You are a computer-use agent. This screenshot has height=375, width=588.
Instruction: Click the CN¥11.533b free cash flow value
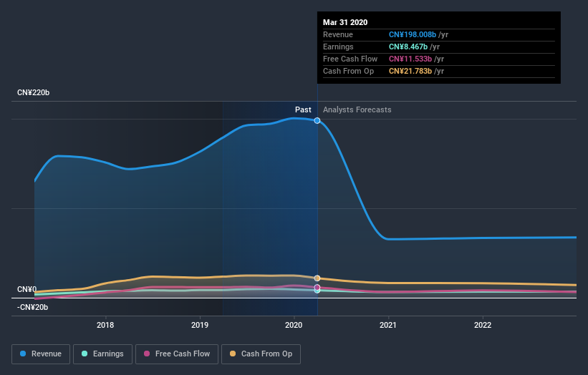coord(410,59)
